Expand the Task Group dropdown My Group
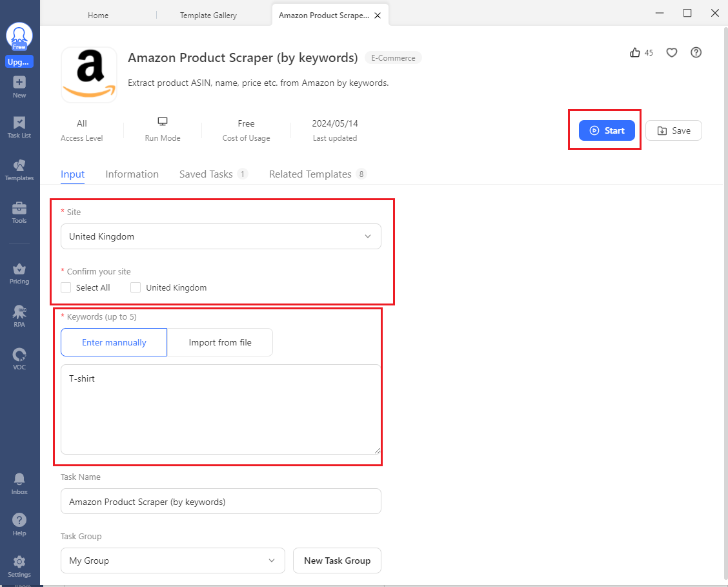The width and height of the screenshot is (728, 587). [173, 561]
